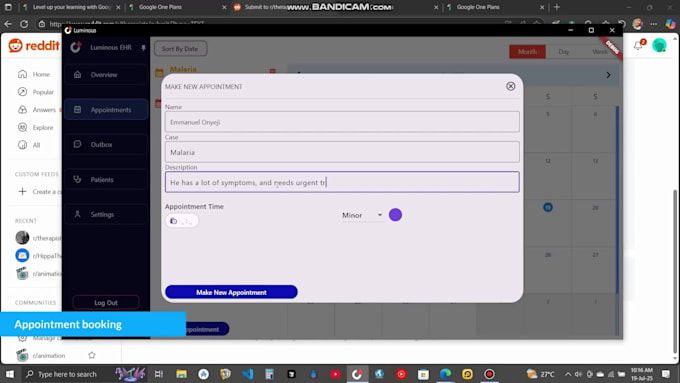Switch to Submit to r/thera browser tab
This screenshot has width=680, height=383.
point(265,7)
